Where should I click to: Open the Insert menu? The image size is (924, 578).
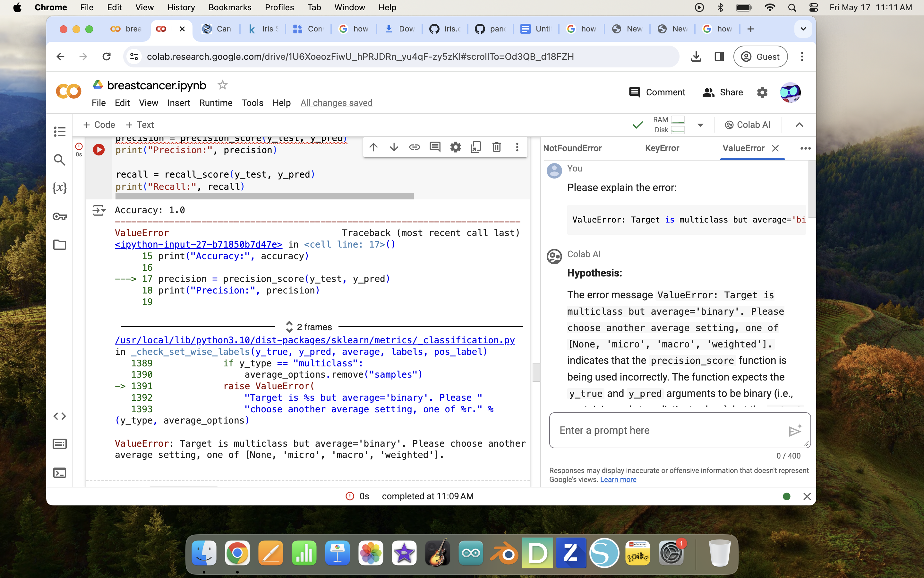[179, 103]
